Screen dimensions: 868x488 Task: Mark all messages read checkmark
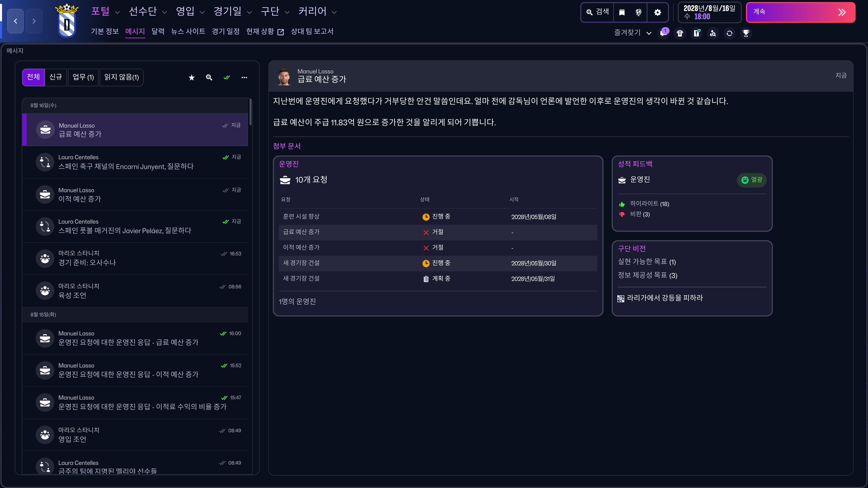tap(227, 78)
